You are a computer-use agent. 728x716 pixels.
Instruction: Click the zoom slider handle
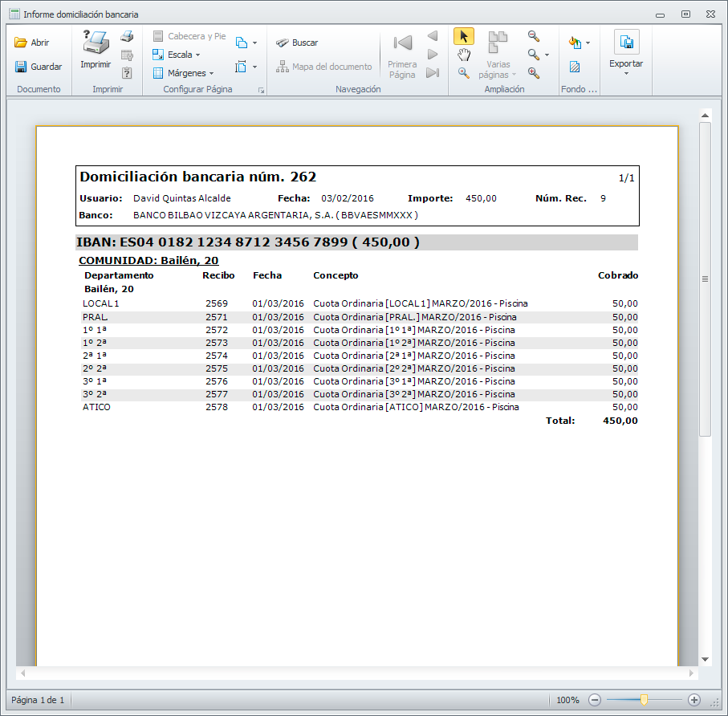[x=644, y=700]
